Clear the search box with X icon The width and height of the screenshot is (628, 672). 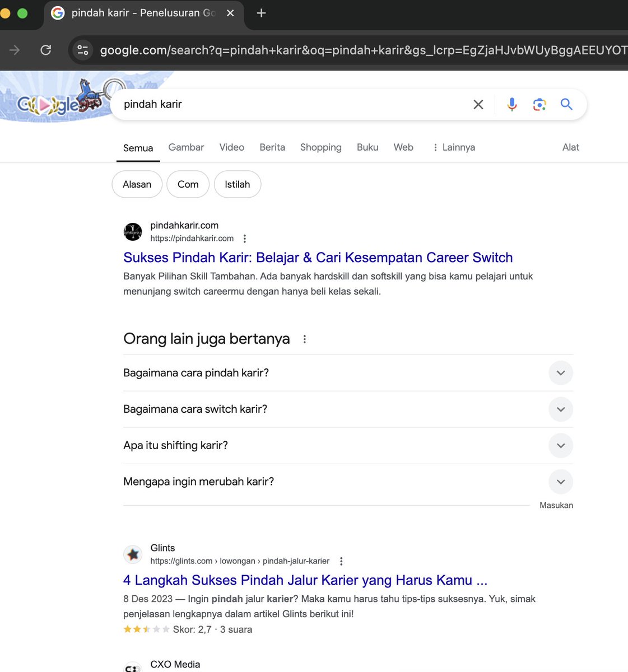(478, 104)
